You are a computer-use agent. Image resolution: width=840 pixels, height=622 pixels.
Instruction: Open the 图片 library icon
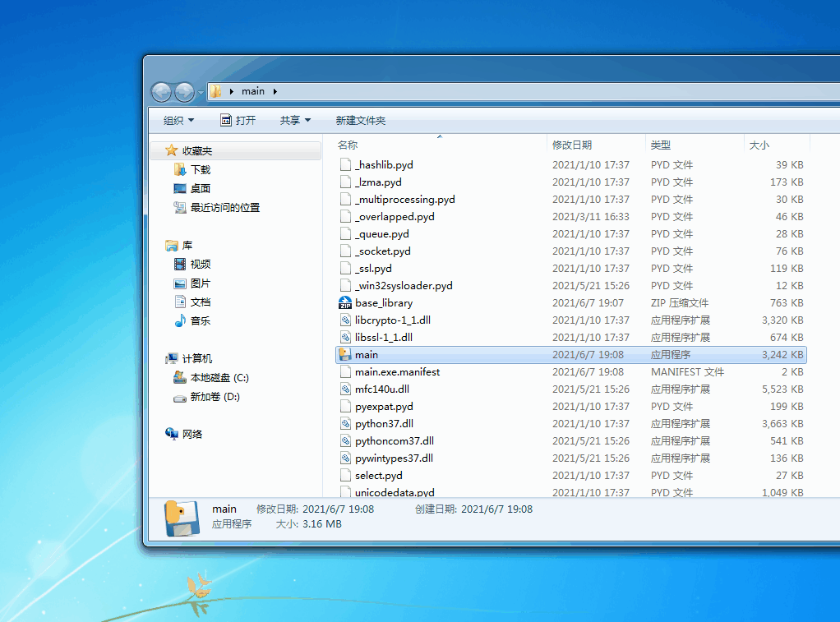(179, 283)
